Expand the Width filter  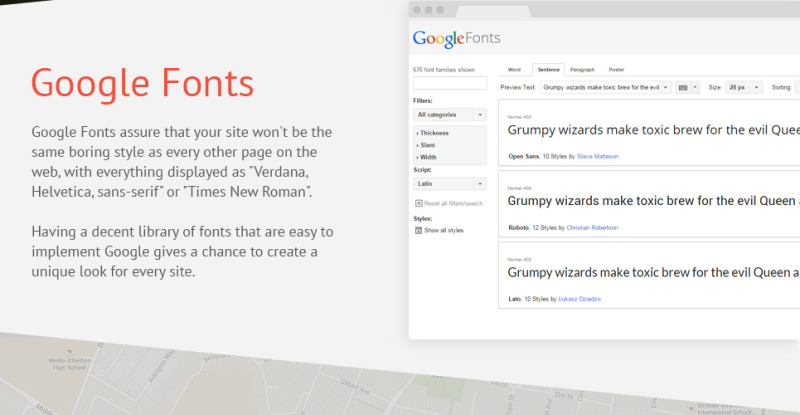pos(427,157)
